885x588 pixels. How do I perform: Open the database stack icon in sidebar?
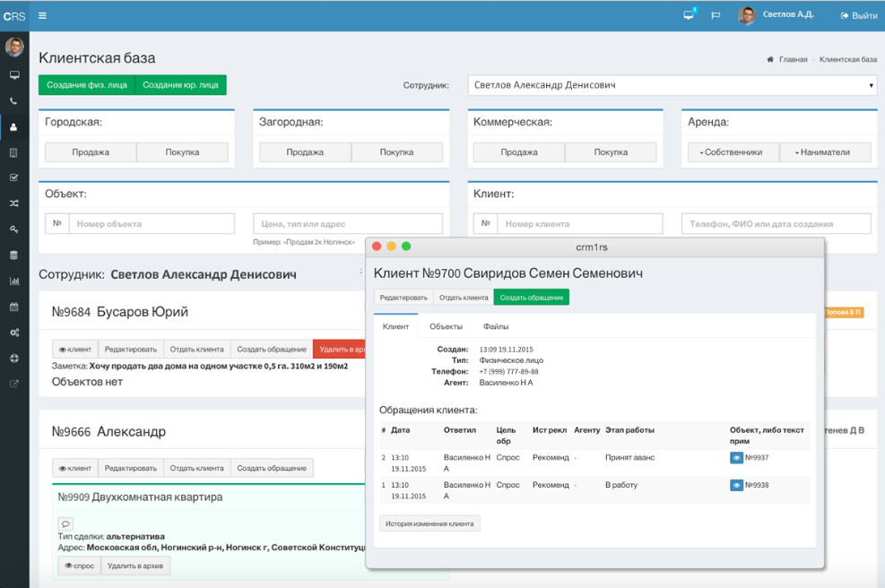(14, 255)
